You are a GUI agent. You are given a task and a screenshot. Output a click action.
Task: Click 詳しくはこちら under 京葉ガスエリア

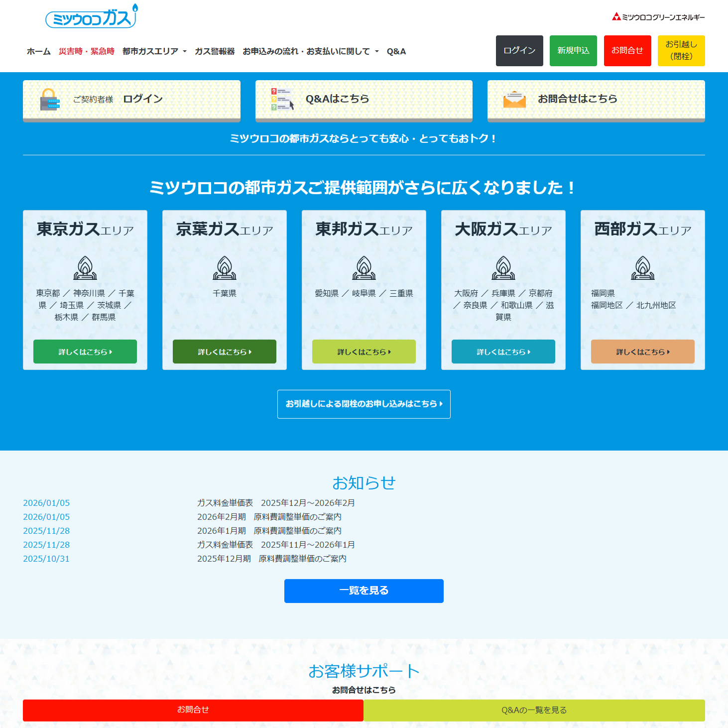225,352
